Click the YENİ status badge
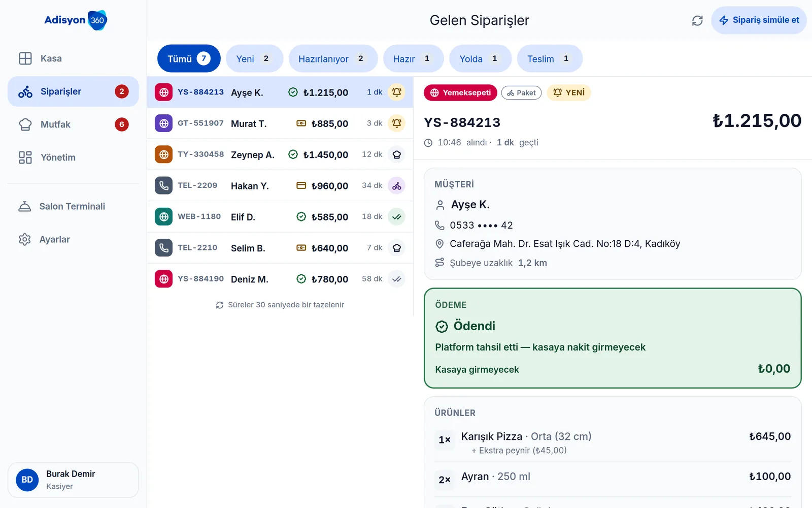The width and height of the screenshot is (812, 508). [569, 92]
